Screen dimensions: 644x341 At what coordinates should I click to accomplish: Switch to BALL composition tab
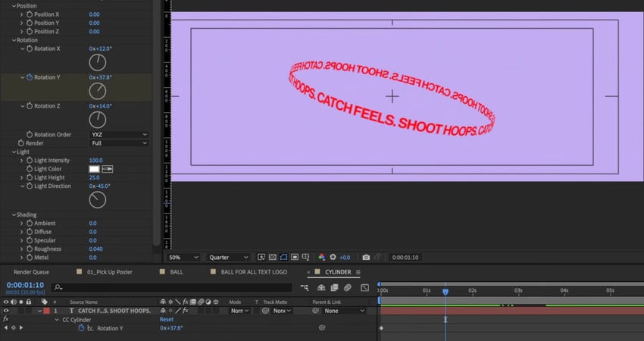(177, 272)
